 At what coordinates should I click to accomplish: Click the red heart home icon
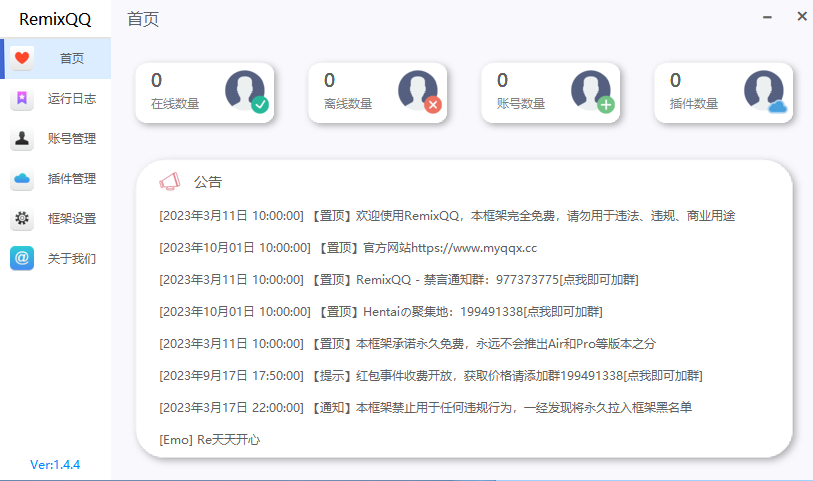[x=22, y=58]
